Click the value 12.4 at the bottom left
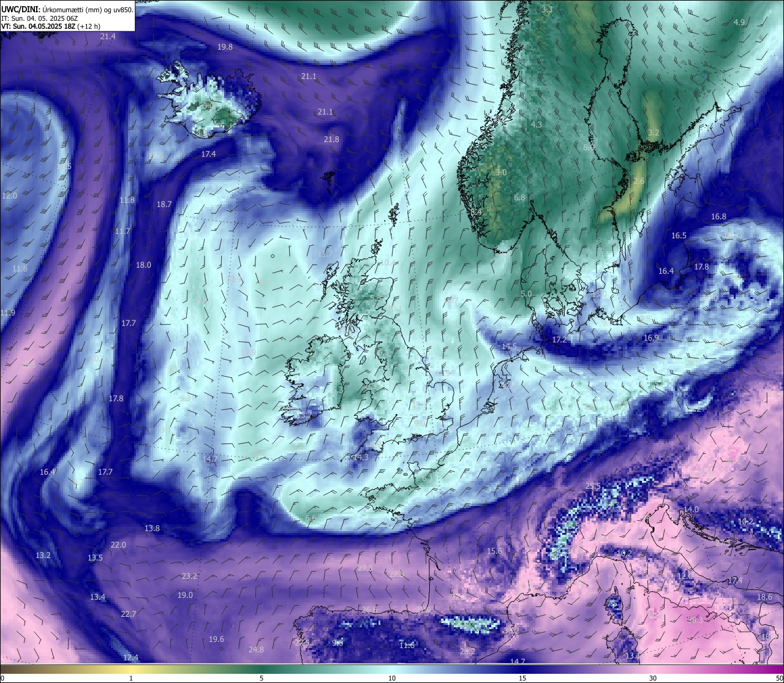Screen dimensions: 784x683 pyautogui.click(x=130, y=658)
